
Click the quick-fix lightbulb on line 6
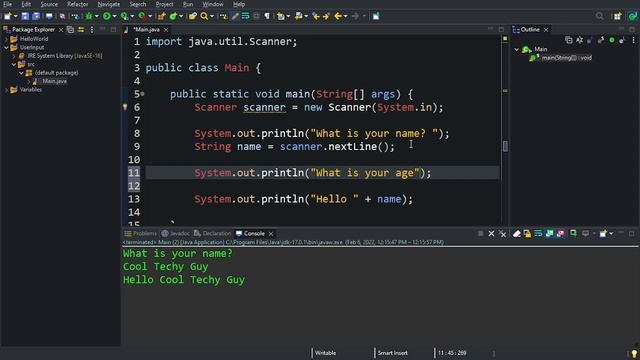pos(125,107)
